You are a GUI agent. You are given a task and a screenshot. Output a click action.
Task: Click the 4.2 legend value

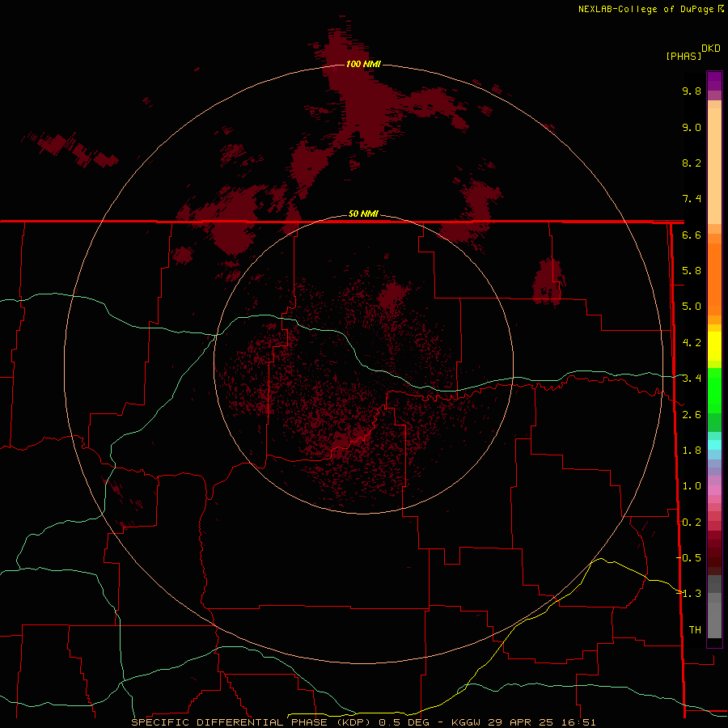click(x=692, y=343)
